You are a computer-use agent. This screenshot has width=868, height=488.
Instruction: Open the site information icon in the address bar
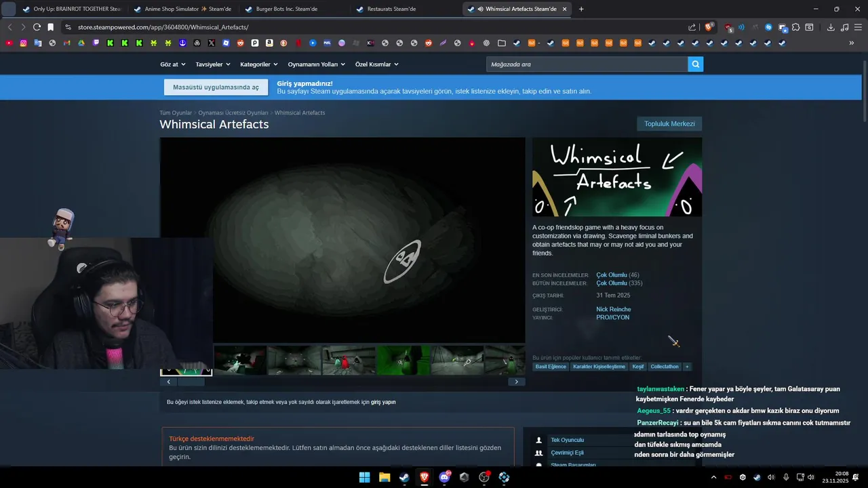pyautogui.click(x=68, y=27)
